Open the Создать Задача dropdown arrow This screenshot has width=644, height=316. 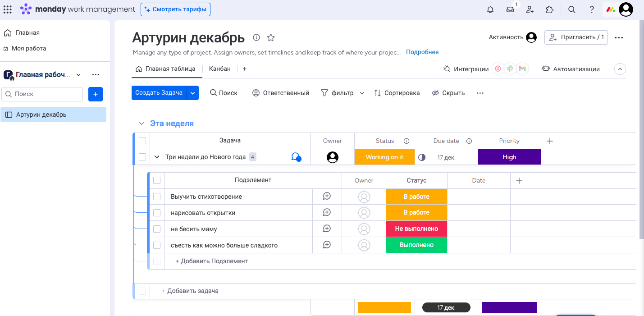[193, 92]
